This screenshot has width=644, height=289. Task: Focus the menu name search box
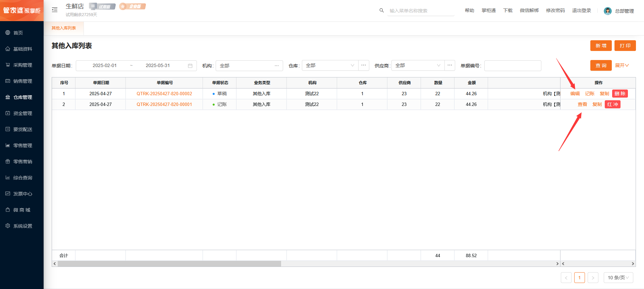coord(421,11)
